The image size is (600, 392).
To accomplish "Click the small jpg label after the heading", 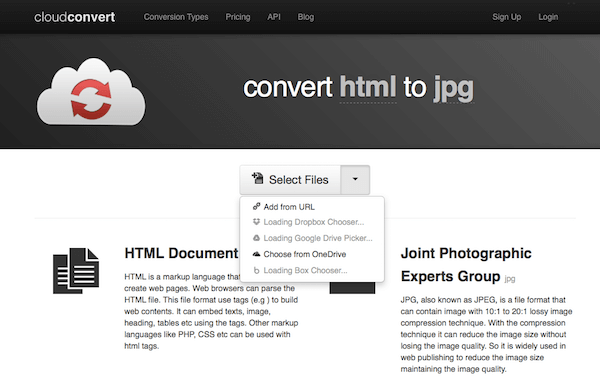I will [510, 279].
